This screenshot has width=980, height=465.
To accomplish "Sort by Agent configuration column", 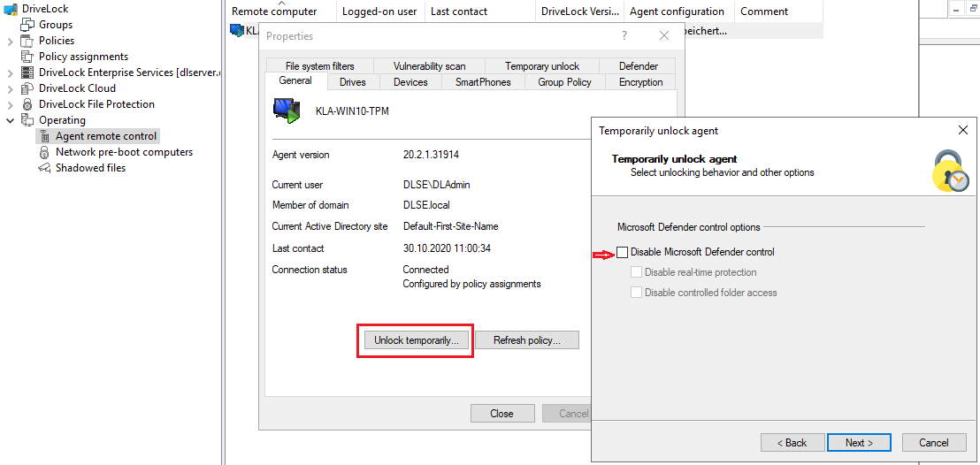I will (679, 11).
